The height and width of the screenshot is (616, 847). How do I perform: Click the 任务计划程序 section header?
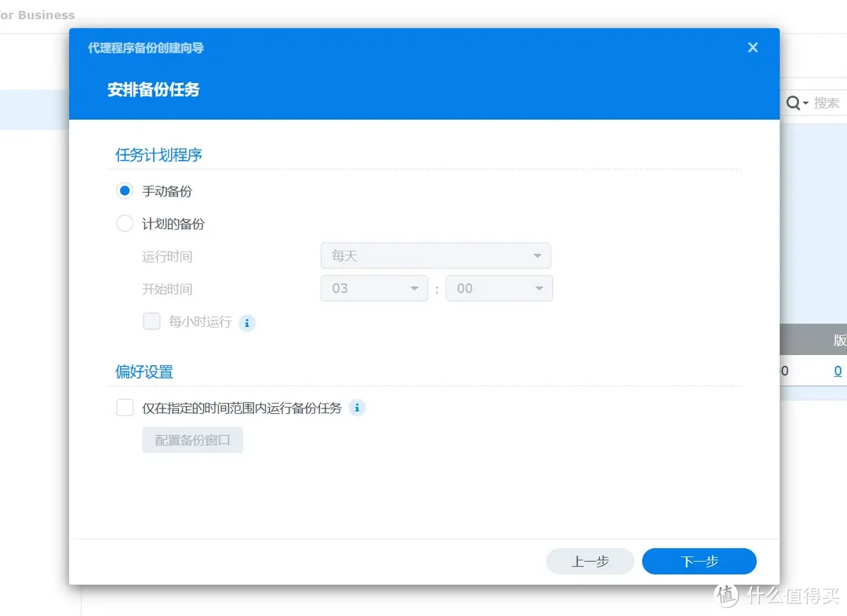point(158,154)
